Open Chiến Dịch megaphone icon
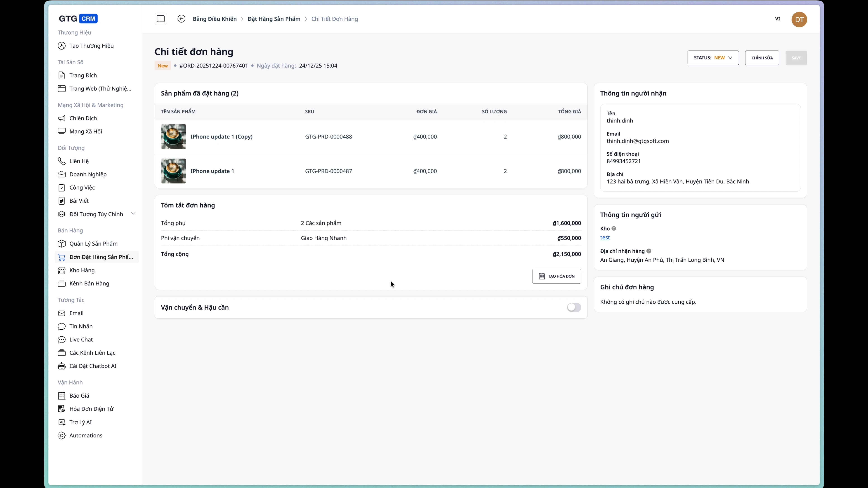Screen dimensions: 868x488 click(x=62, y=118)
